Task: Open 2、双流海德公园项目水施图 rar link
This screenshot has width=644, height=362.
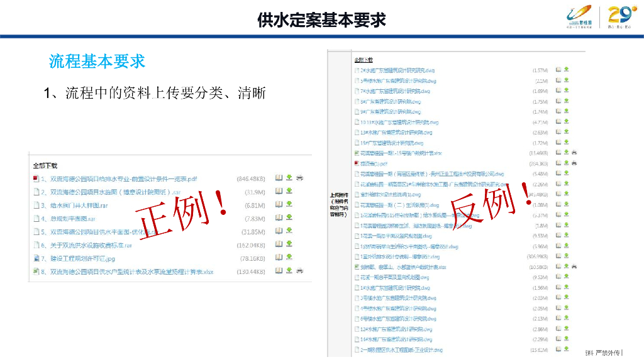Action: [x=111, y=192]
